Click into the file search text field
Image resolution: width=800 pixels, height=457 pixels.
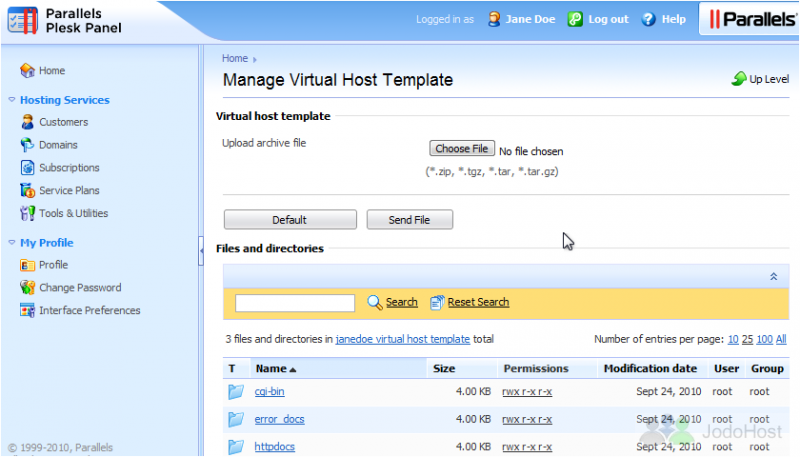point(295,303)
